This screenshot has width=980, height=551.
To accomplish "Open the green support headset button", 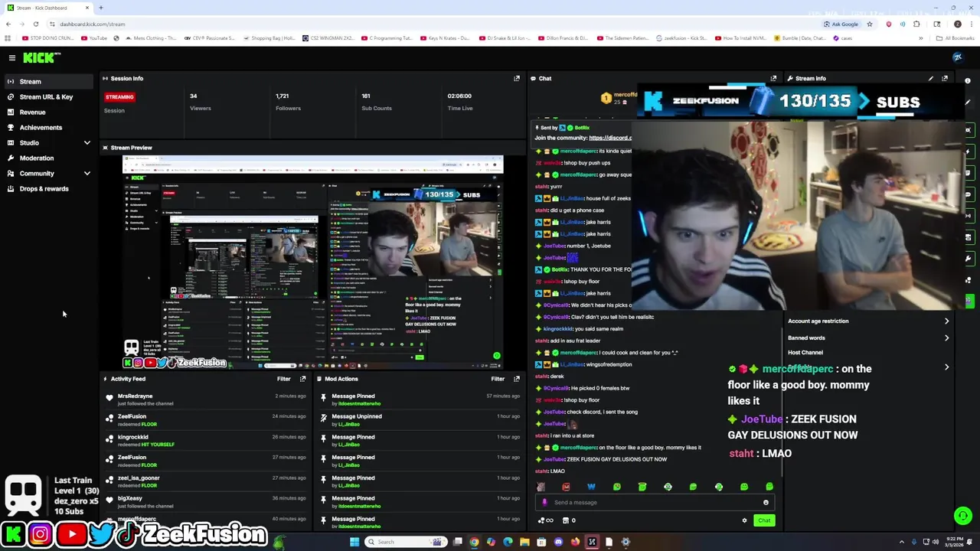I will tap(963, 516).
